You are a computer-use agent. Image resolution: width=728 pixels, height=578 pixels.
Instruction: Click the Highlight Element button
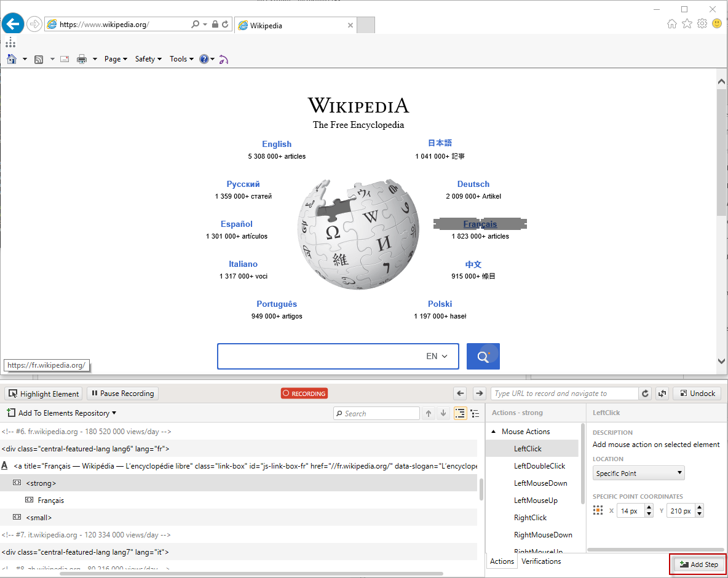pos(44,394)
